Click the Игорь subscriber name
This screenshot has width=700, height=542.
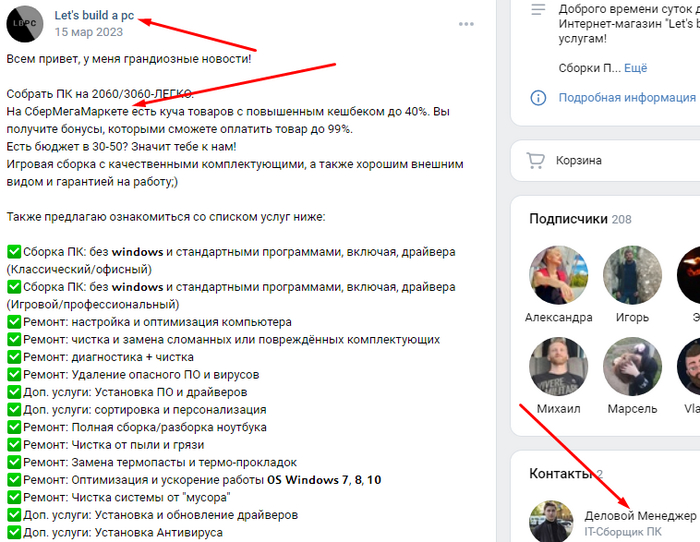632,317
